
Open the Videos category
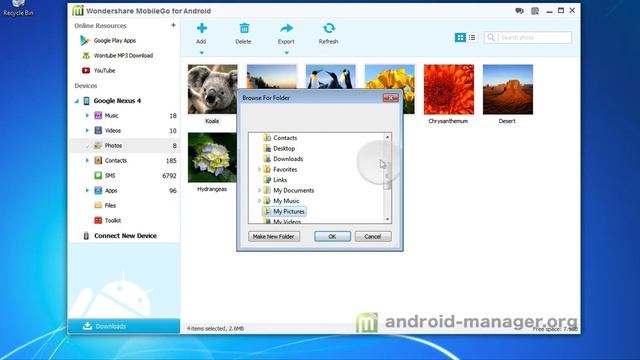pyautogui.click(x=113, y=131)
